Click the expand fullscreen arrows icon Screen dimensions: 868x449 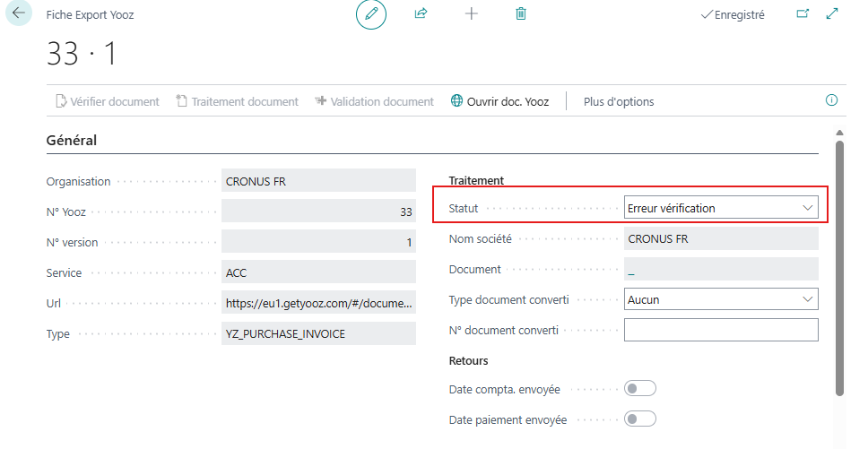pos(833,14)
